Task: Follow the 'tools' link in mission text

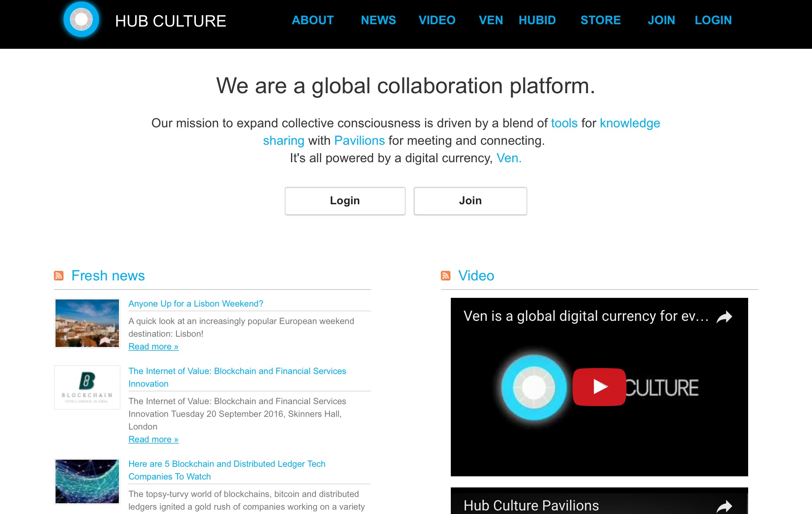Action: click(564, 123)
